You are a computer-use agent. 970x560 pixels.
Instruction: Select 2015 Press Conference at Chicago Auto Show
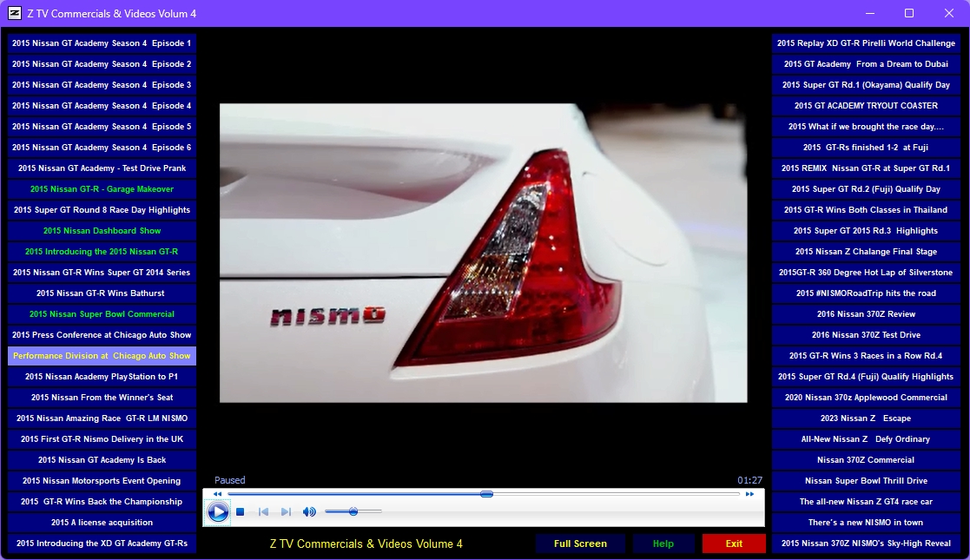[x=102, y=335]
